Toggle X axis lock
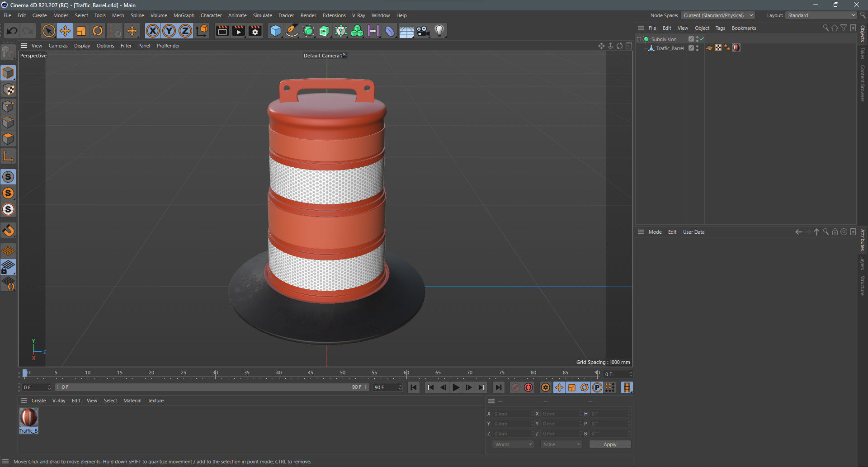Viewport: 868px width, 467px height. [153, 31]
